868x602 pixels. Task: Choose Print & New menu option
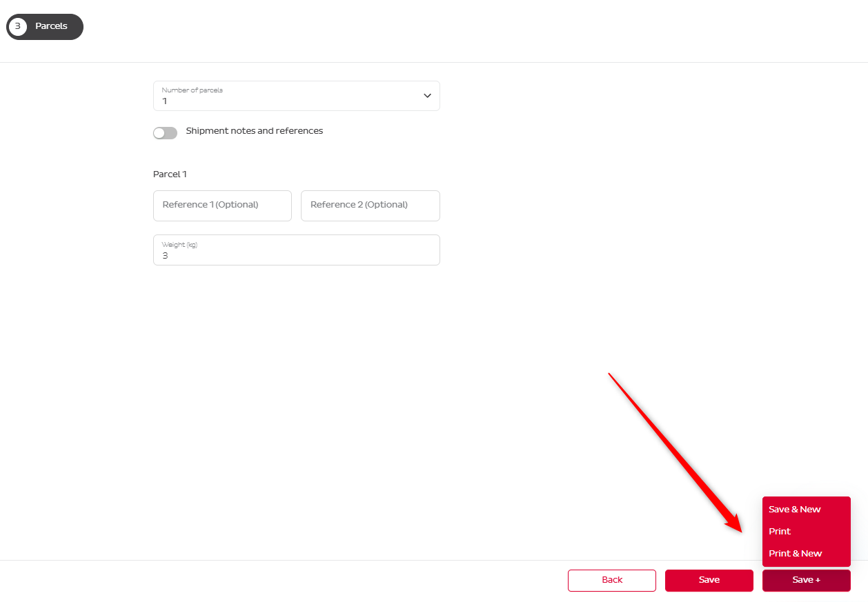click(x=806, y=553)
